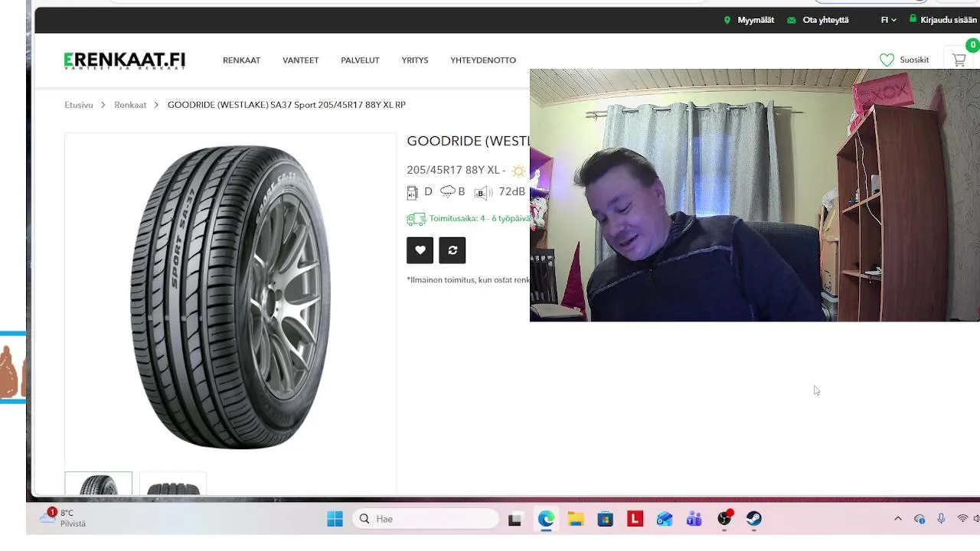Click the noise level speaker icon
The height and width of the screenshot is (551, 980).
pos(483,192)
